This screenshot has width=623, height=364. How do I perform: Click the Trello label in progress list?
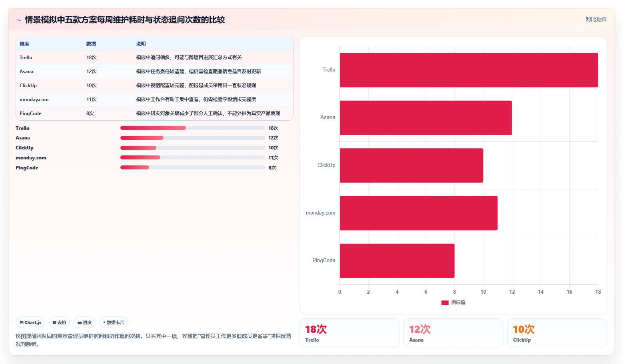[x=22, y=128]
